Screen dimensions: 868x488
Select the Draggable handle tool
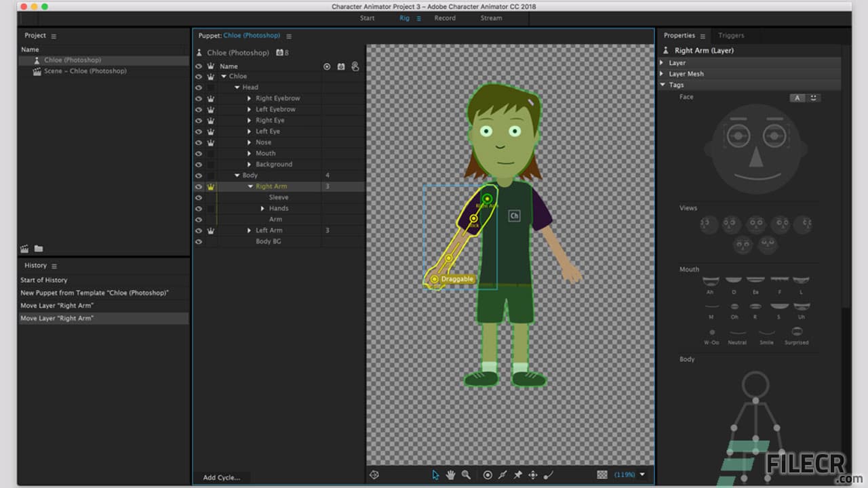tap(533, 475)
